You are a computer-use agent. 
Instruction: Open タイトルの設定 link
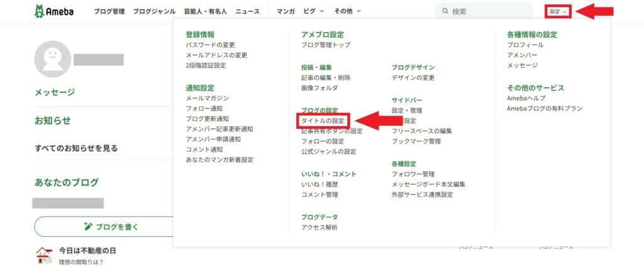tap(323, 120)
